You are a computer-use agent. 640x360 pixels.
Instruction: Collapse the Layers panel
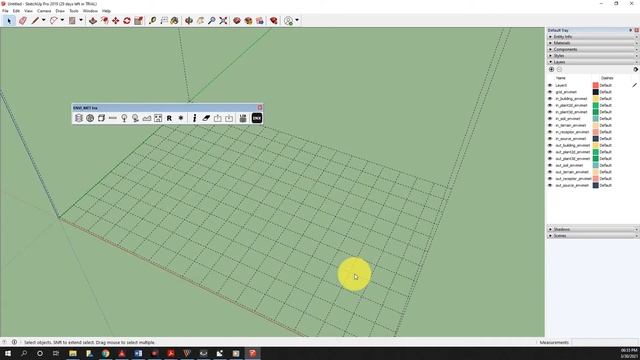click(593, 62)
